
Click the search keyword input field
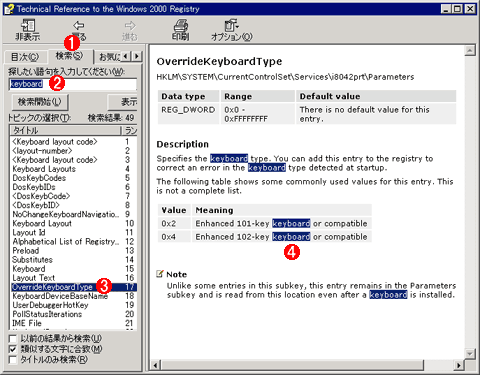tap(72, 84)
